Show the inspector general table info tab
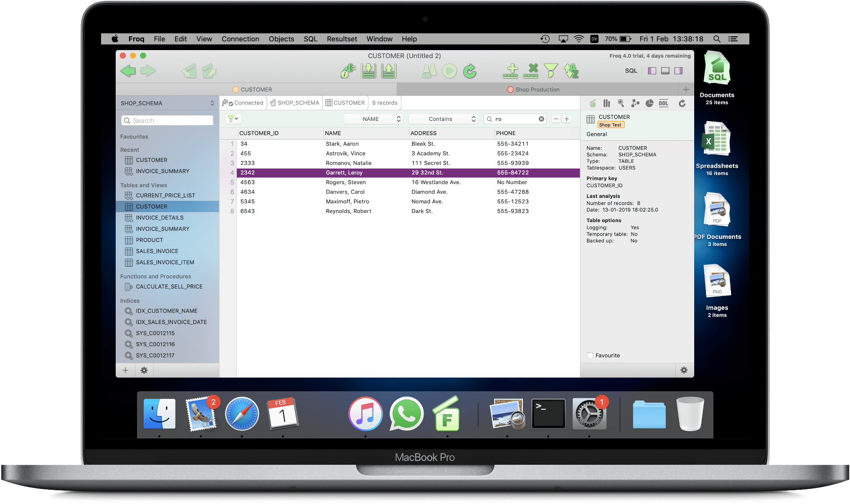This screenshot has height=504, width=850. click(x=592, y=103)
